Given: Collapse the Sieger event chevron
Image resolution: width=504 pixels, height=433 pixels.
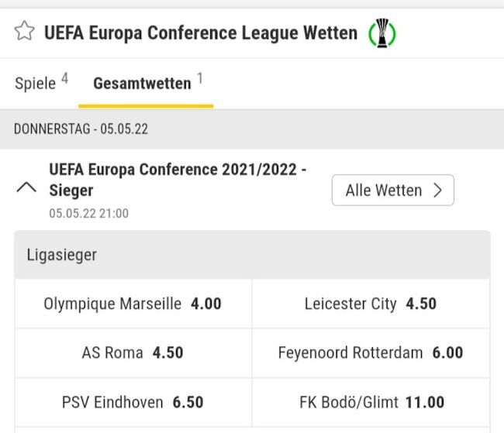Looking at the screenshot, I should coord(26,188).
